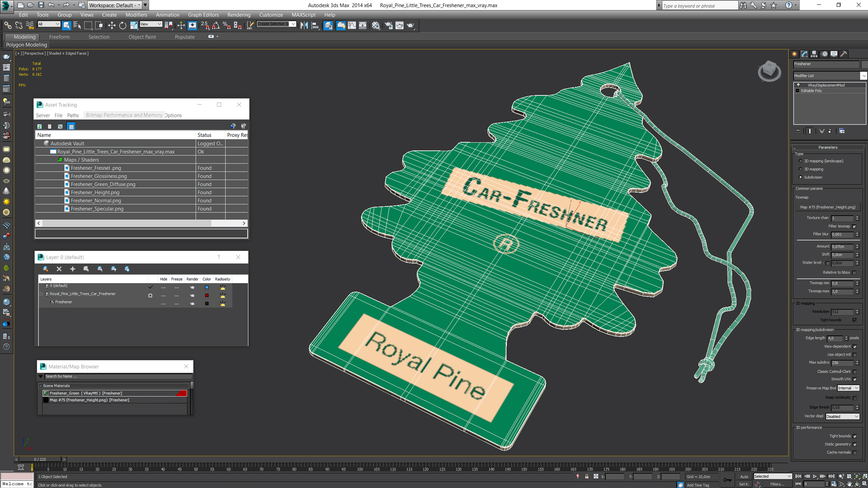868x488 pixels.
Task: Toggle Static geometry checkbox
Action: tap(854, 444)
